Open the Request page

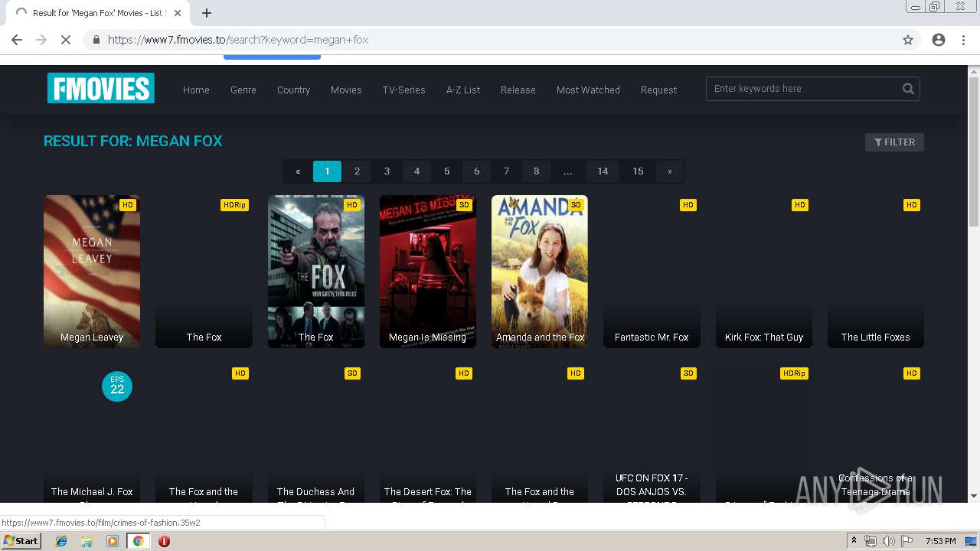[658, 90]
